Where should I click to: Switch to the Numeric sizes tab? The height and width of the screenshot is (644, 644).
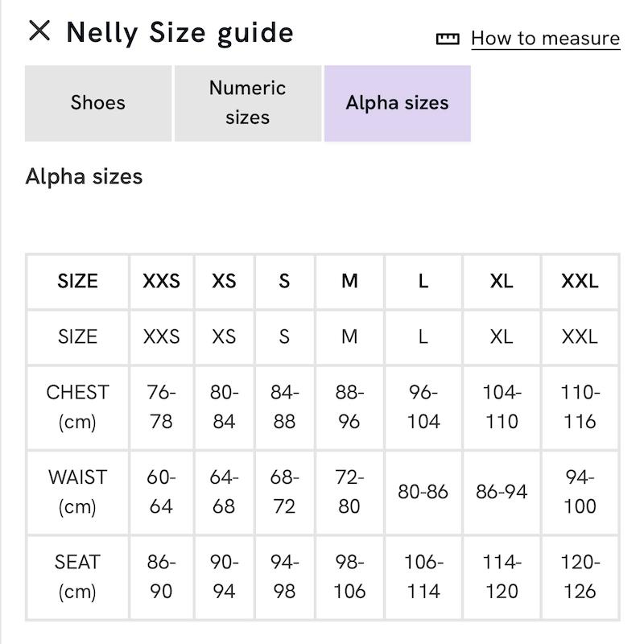(x=248, y=103)
